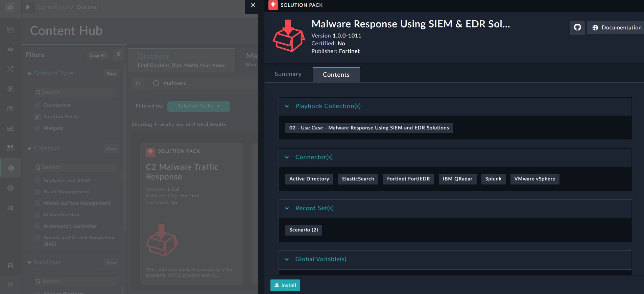The height and width of the screenshot is (294, 644).
Task: Open the dashboard grid icon in sidebar
Action: (x=10, y=29)
